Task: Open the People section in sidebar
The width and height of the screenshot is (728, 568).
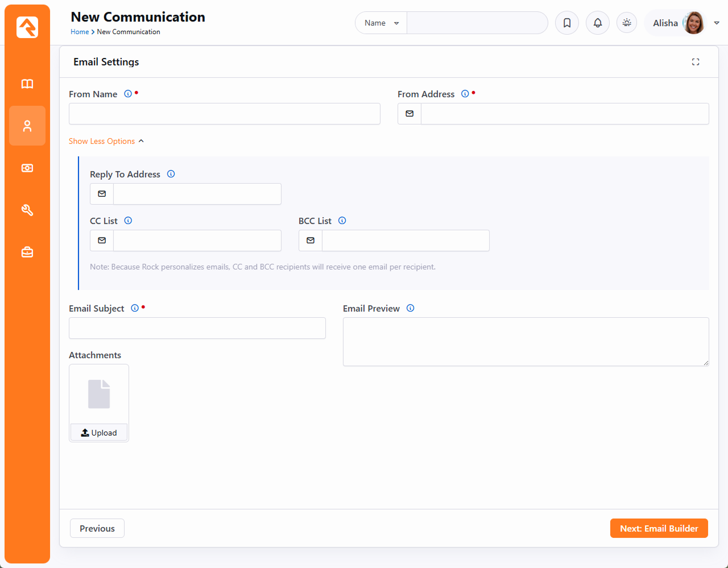Action: 27,126
